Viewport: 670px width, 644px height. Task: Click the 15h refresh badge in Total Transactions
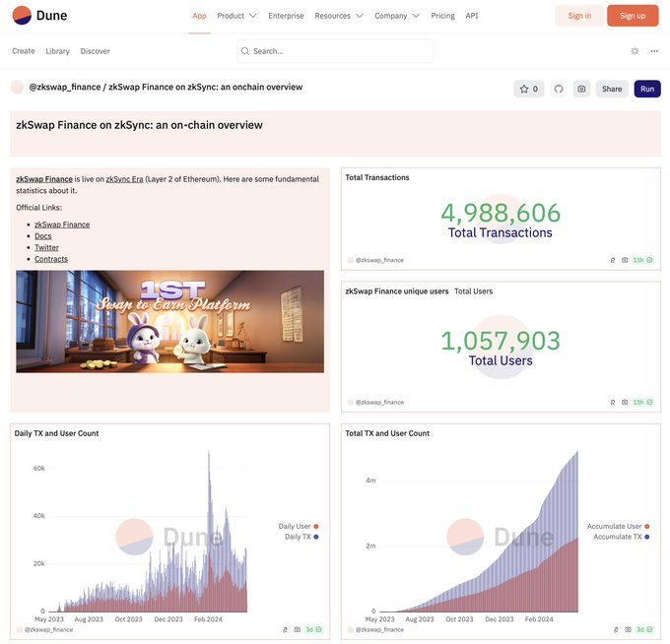click(642, 260)
